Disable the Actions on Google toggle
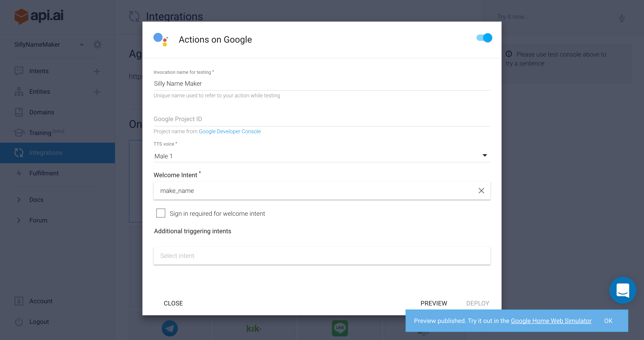644x340 pixels. pos(484,38)
